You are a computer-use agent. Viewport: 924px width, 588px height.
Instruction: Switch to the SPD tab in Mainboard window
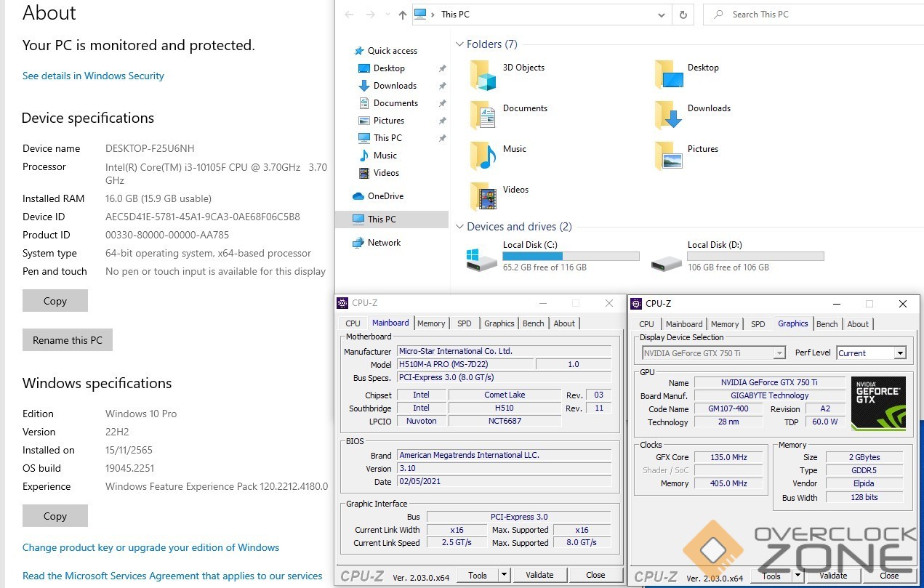pyautogui.click(x=464, y=323)
